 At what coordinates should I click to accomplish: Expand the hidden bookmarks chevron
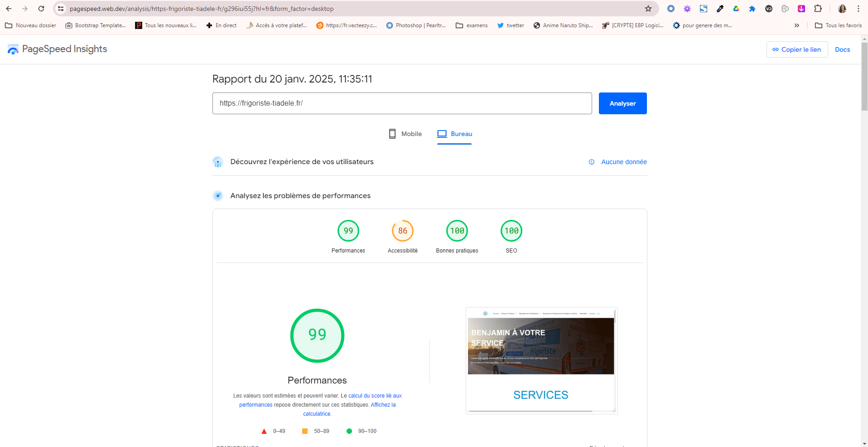[796, 25]
